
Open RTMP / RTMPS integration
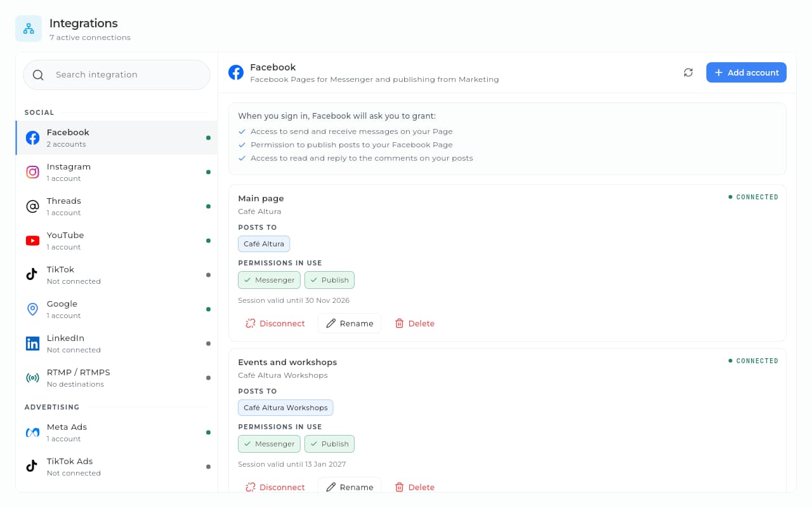[x=117, y=378]
